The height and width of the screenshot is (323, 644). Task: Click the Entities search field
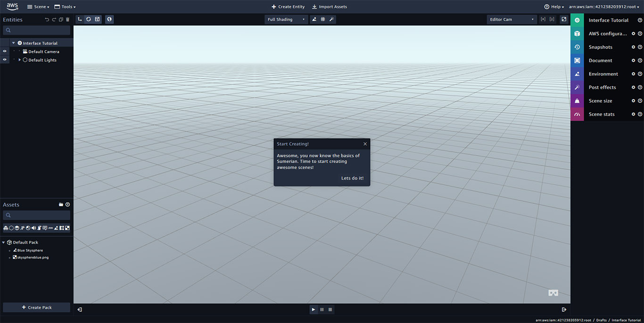point(36,30)
